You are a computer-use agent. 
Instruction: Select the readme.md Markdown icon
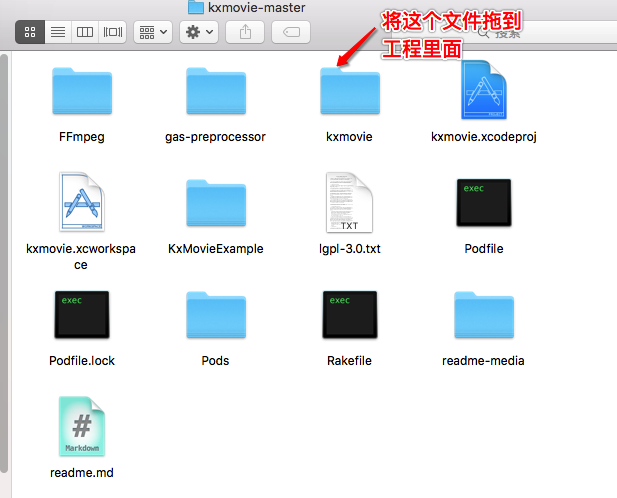click(82, 426)
